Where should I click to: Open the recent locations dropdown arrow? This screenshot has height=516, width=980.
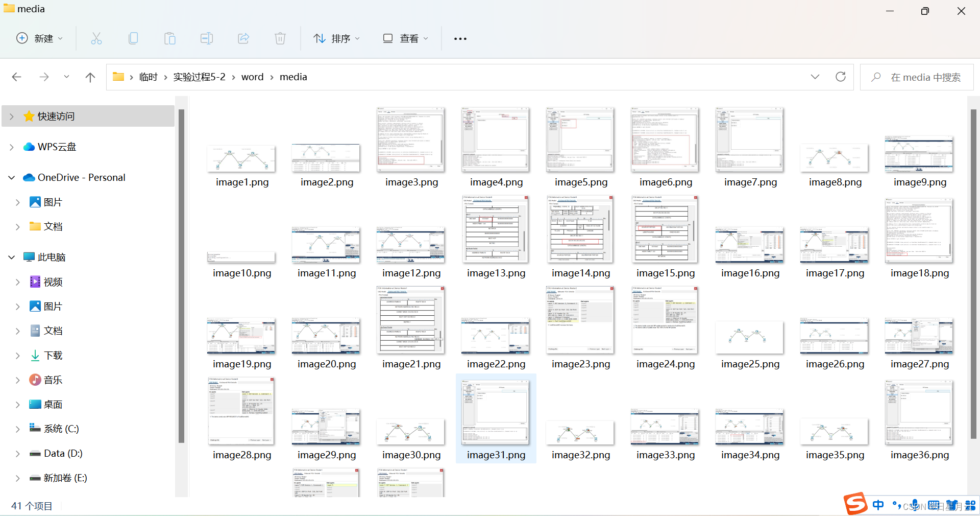[66, 77]
